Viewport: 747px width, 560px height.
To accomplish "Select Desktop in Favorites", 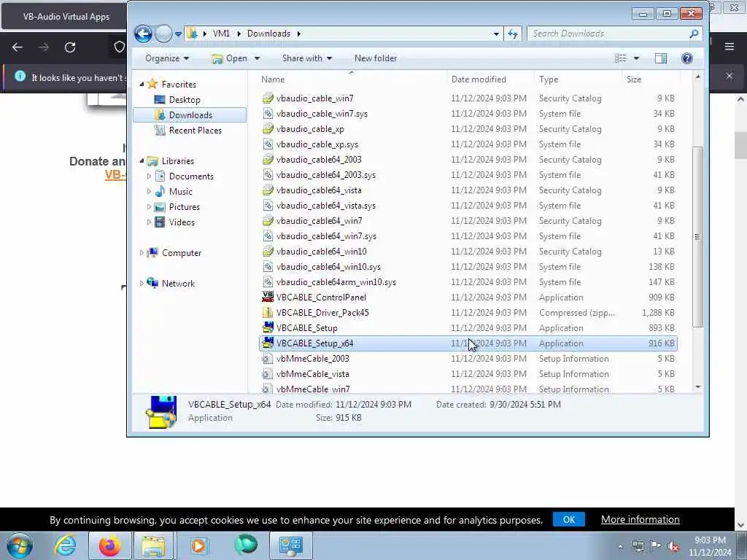I will [185, 99].
